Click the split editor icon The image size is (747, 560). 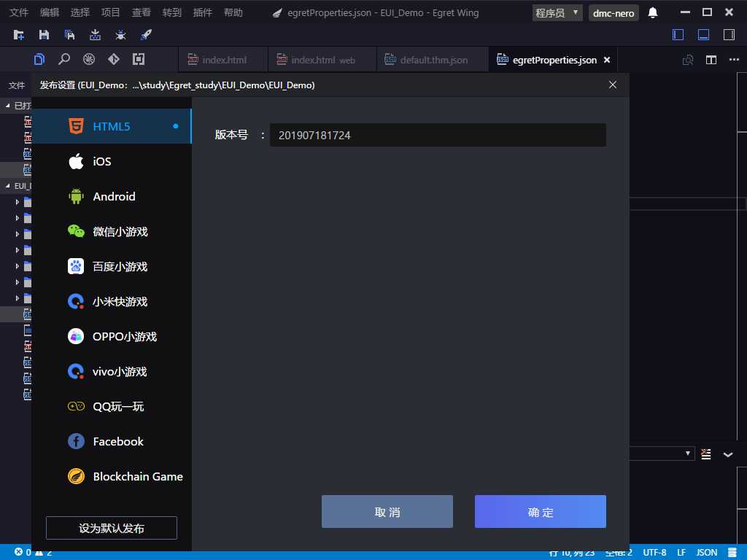[711, 60]
